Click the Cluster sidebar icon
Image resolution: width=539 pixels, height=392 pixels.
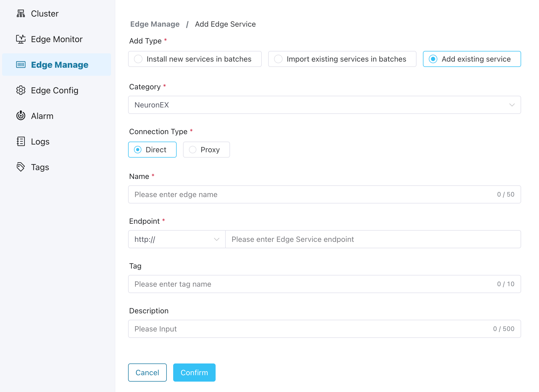[x=21, y=14]
